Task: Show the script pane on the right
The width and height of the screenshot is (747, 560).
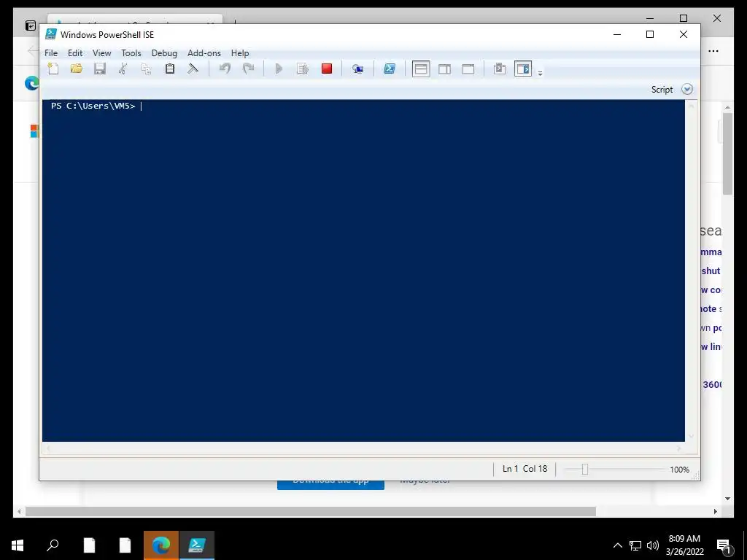Action: tap(444, 69)
